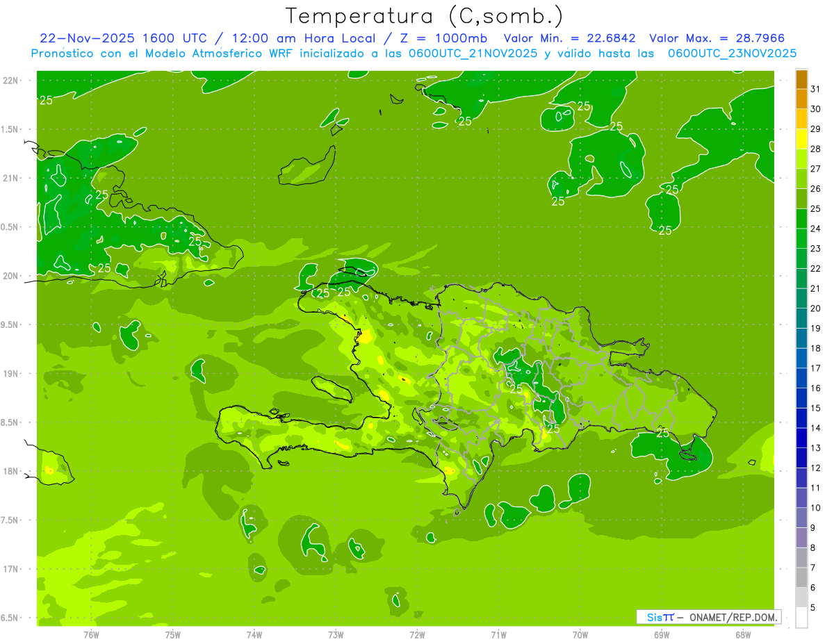Click the '17N' latitude label

pyautogui.click(x=10, y=569)
